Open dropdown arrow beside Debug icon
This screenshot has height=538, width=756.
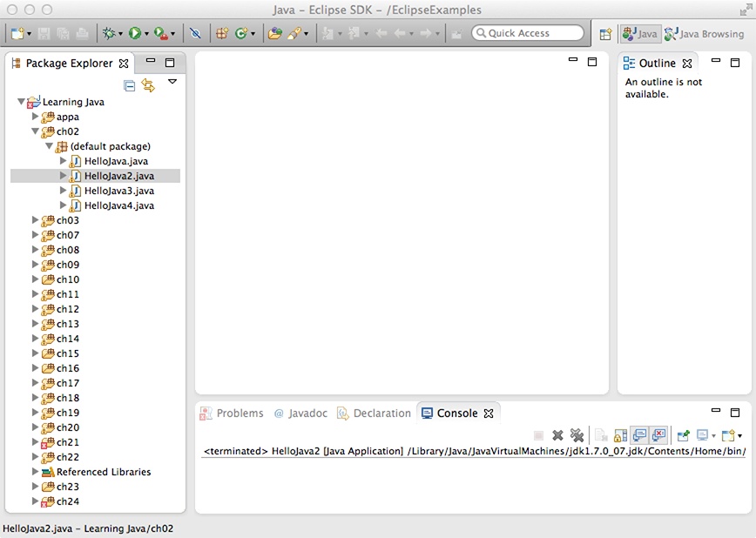click(x=120, y=34)
